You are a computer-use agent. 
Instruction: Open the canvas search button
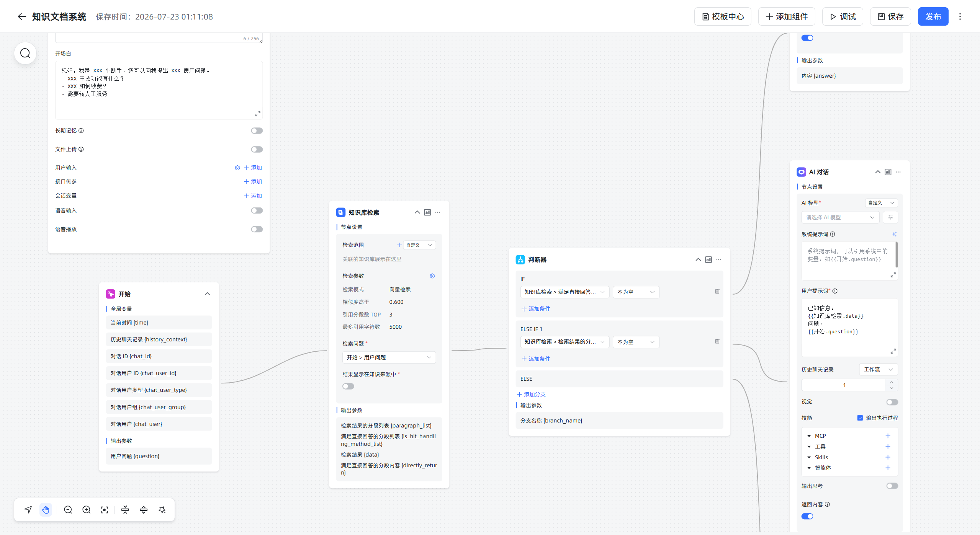[x=25, y=53]
